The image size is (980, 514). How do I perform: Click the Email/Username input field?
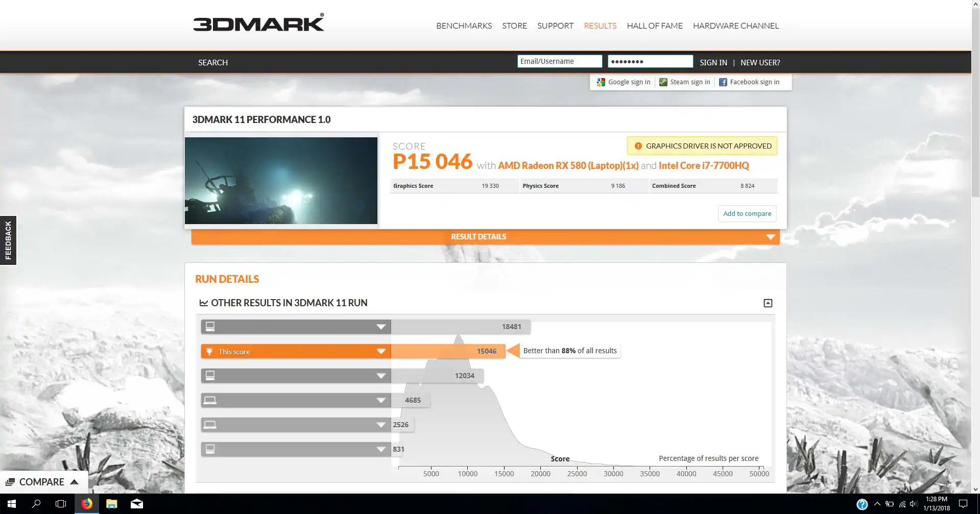(559, 61)
